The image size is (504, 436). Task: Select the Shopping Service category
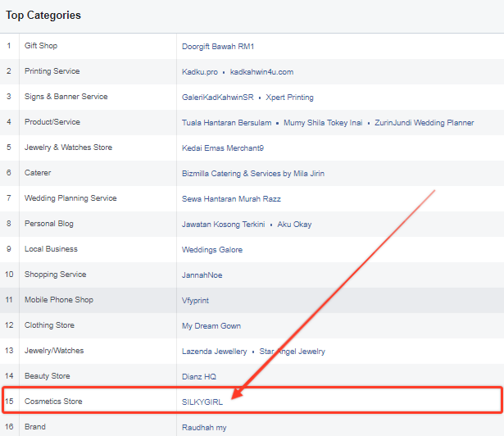tap(55, 275)
